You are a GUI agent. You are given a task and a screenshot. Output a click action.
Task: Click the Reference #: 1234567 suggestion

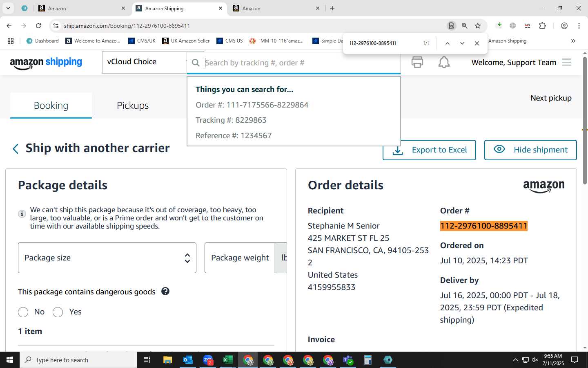(234, 136)
